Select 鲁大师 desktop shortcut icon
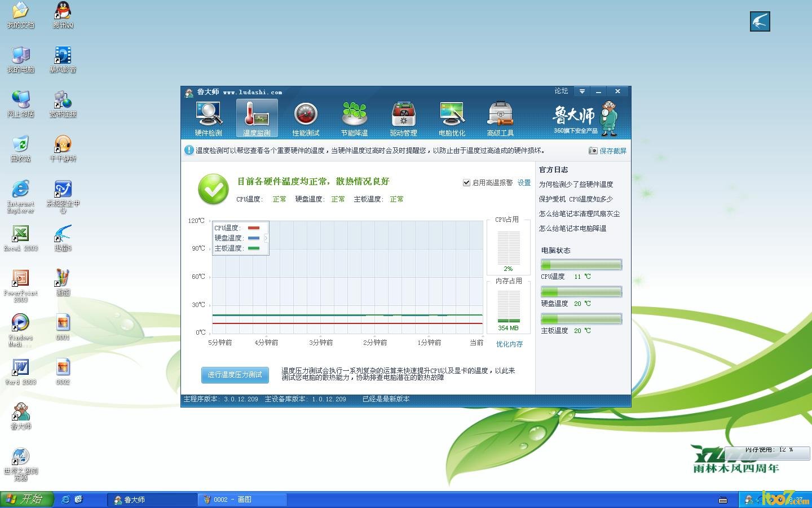The image size is (812, 508). 21,417
